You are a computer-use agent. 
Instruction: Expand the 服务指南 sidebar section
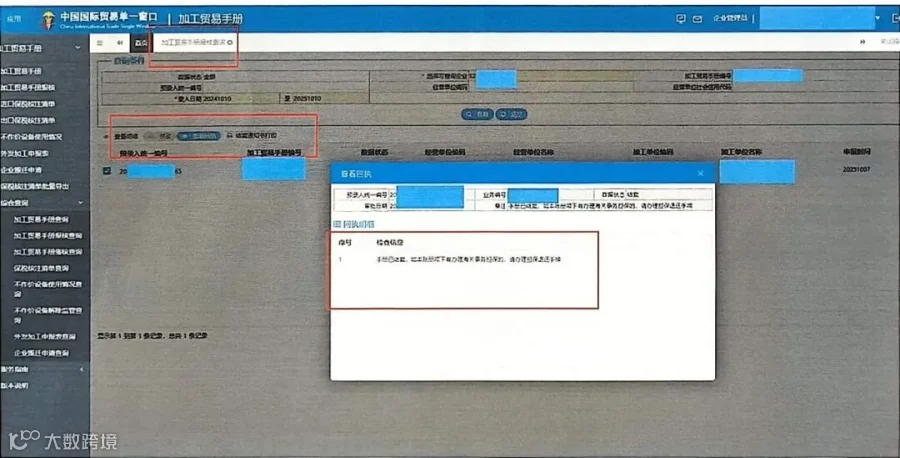point(82,369)
